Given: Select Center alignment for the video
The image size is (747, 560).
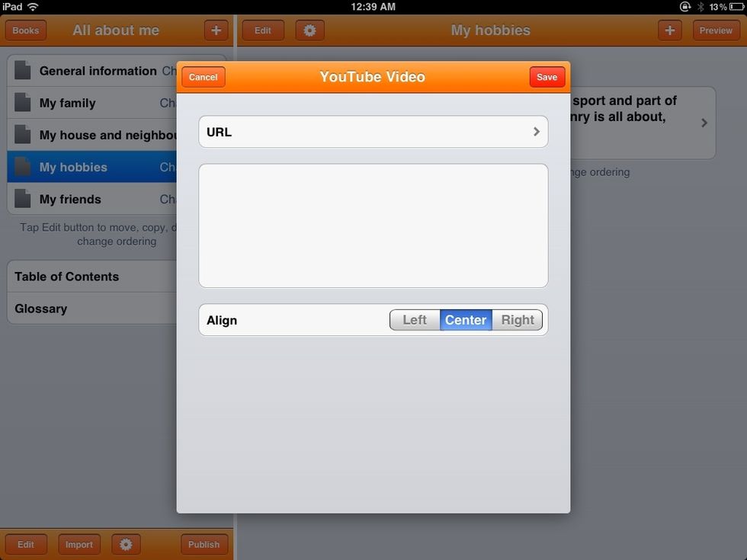Looking at the screenshot, I should coord(465,319).
